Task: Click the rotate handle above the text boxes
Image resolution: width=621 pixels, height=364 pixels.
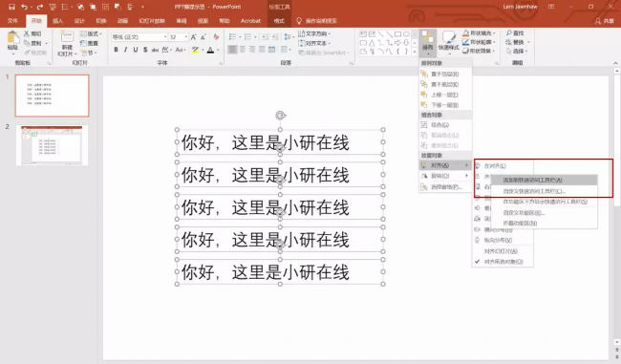Action: tap(280, 116)
